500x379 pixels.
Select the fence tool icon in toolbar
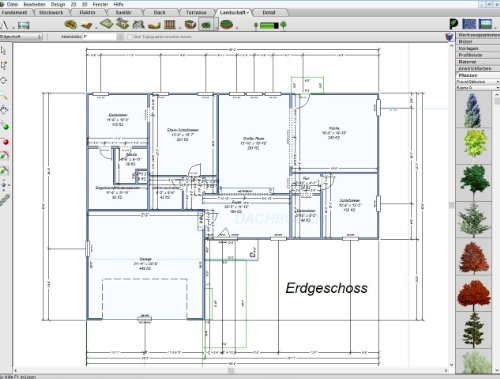click(x=170, y=25)
